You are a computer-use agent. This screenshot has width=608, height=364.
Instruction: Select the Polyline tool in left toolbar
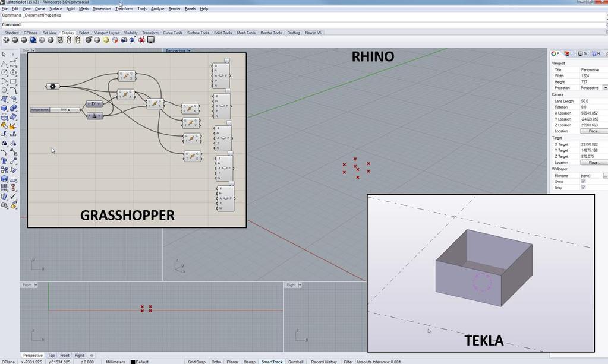coord(4,64)
